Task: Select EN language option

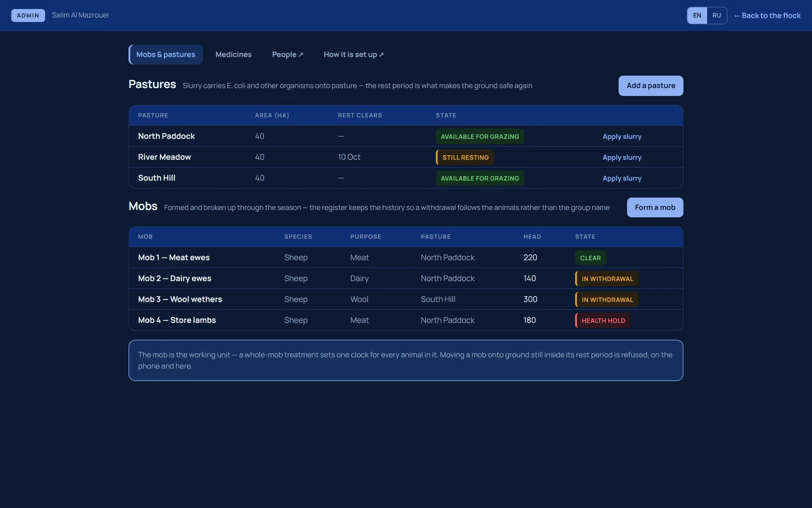Action: [x=697, y=15]
